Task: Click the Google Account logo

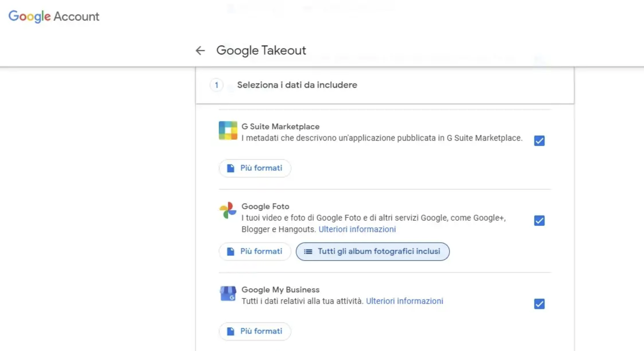Action: pyautogui.click(x=54, y=16)
